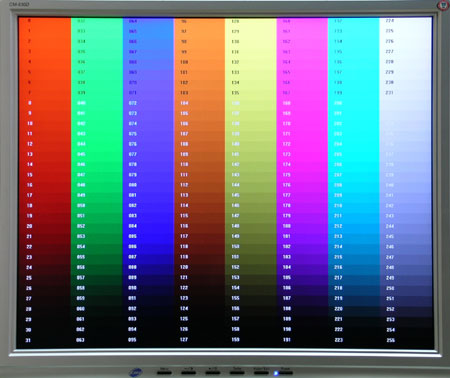Click the number 088 in the blue column
This screenshot has height=378, width=450.
click(x=133, y=267)
